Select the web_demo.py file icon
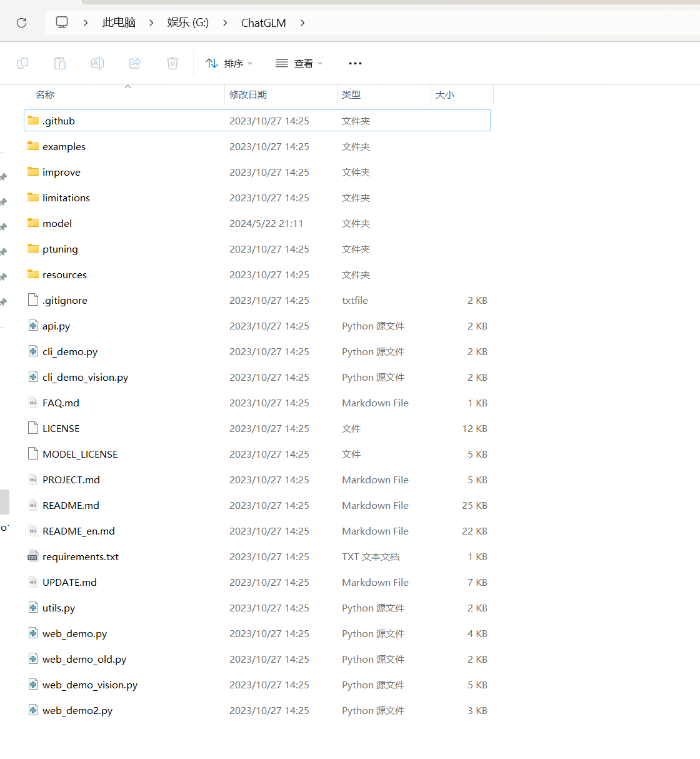The width and height of the screenshot is (700, 759). [33, 633]
